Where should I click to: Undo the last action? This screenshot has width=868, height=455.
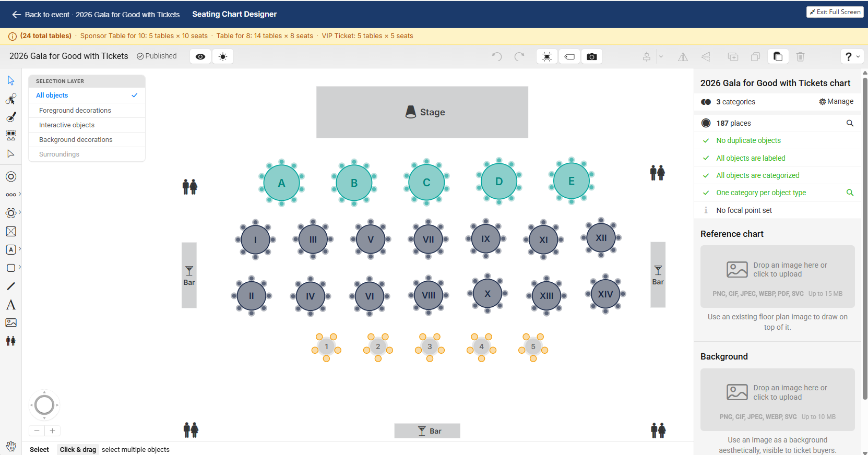coord(497,56)
